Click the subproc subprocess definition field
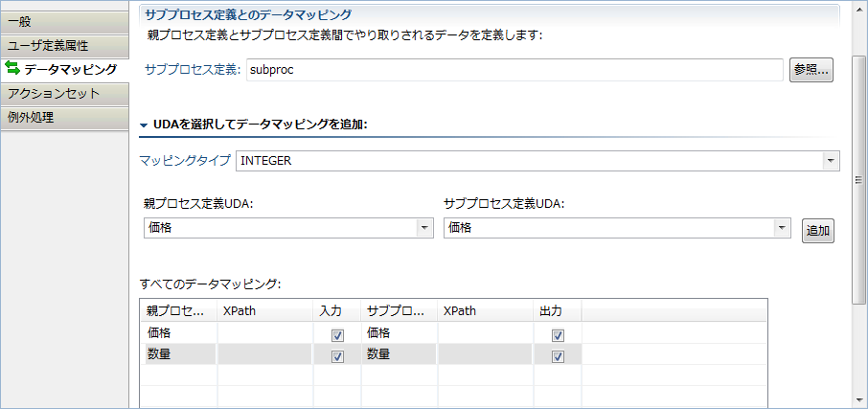868x409 pixels. [x=514, y=70]
